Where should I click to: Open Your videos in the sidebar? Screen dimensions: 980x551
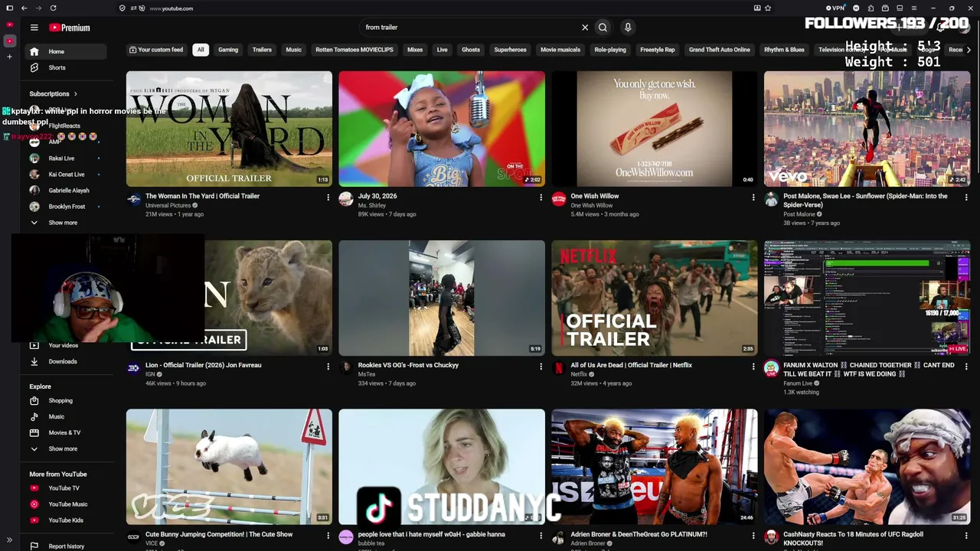click(64, 345)
